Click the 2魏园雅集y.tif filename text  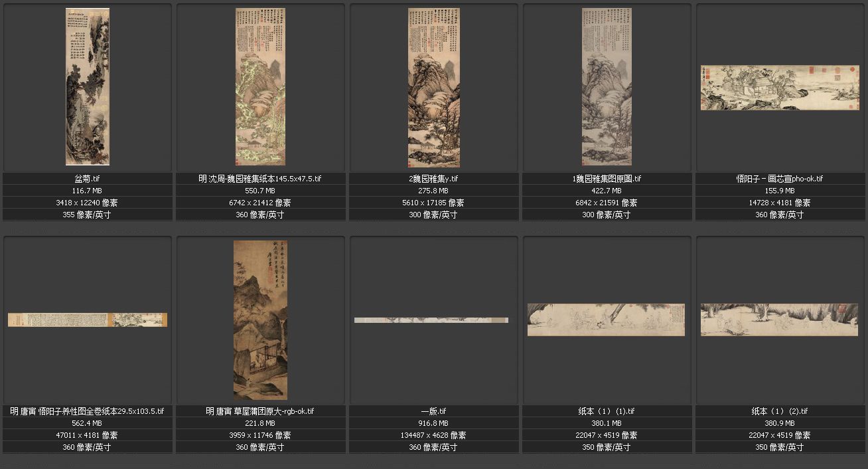tap(433, 179)
